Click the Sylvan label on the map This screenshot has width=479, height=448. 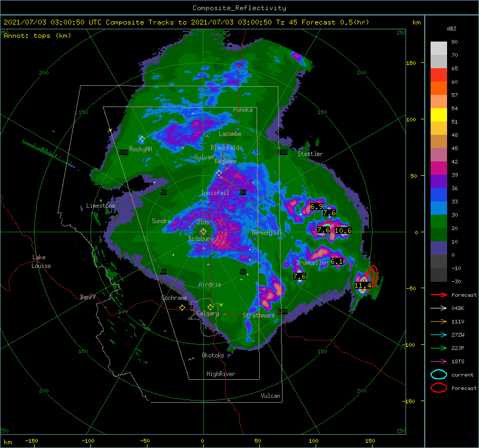click(x=204, y=157)
